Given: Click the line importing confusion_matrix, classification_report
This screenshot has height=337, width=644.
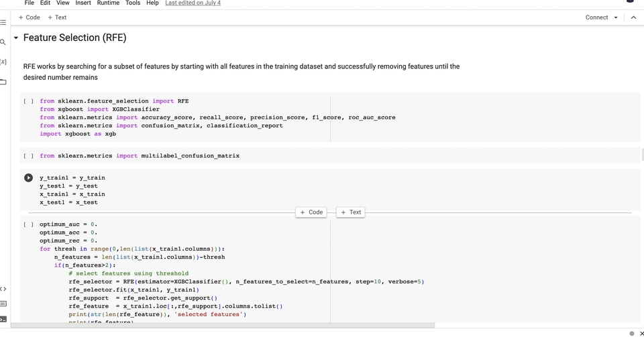Looking at the screenshot, I should click(162, 126).
